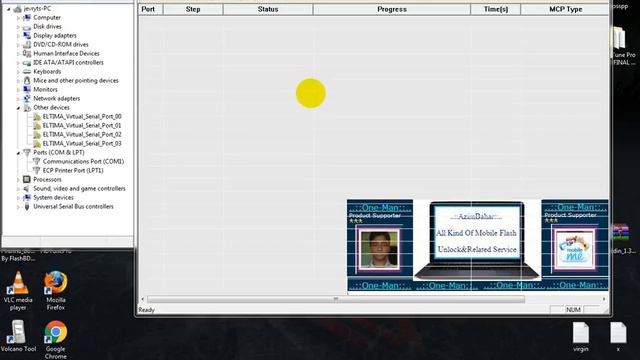This screenshot has width=640, height=360.
Task: Select the jevyts-PC root computer icon
Action: pos(18,9)
